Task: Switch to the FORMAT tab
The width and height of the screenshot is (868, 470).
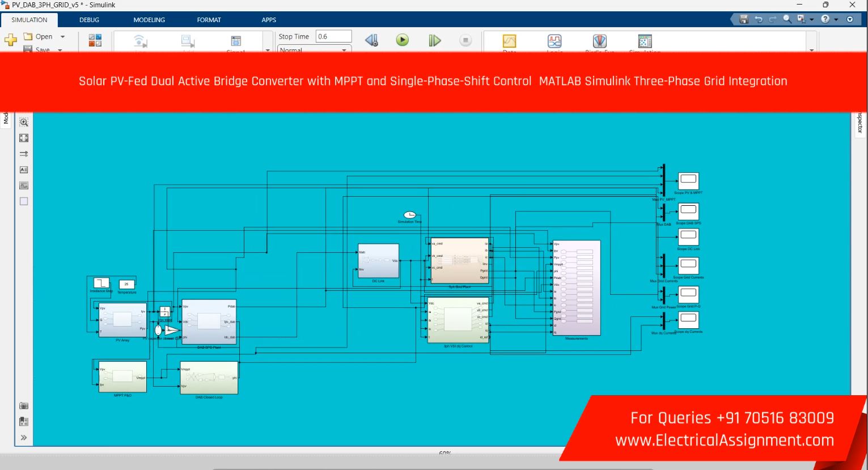Action: pyautogui.click(x=209, y=20)
